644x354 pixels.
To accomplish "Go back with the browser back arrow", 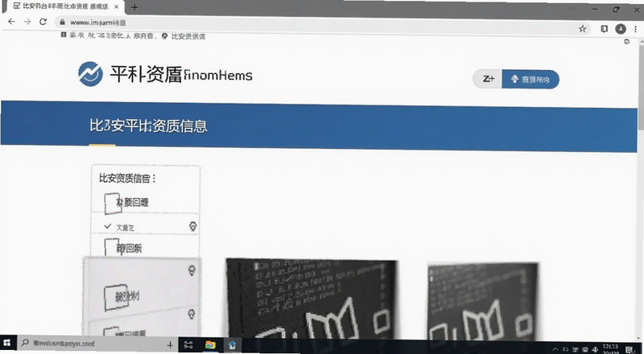I will (11, 22).
